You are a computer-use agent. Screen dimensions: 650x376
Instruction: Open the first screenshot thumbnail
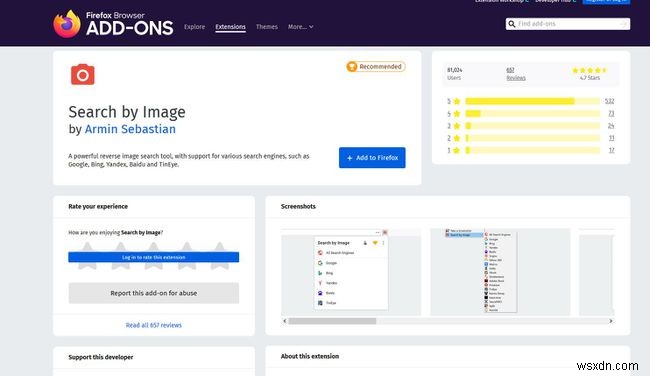351,272
